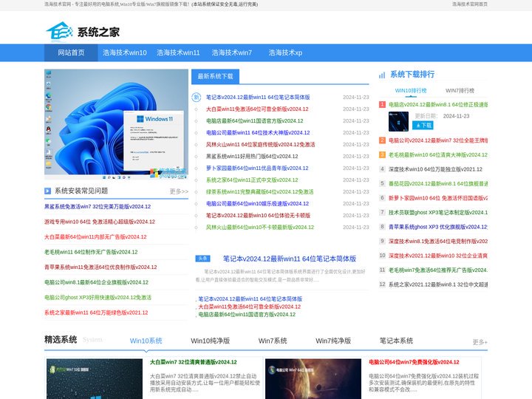Open 黑鲨系统win11好用热门版64位 link
532x399 pixels.
252,157
